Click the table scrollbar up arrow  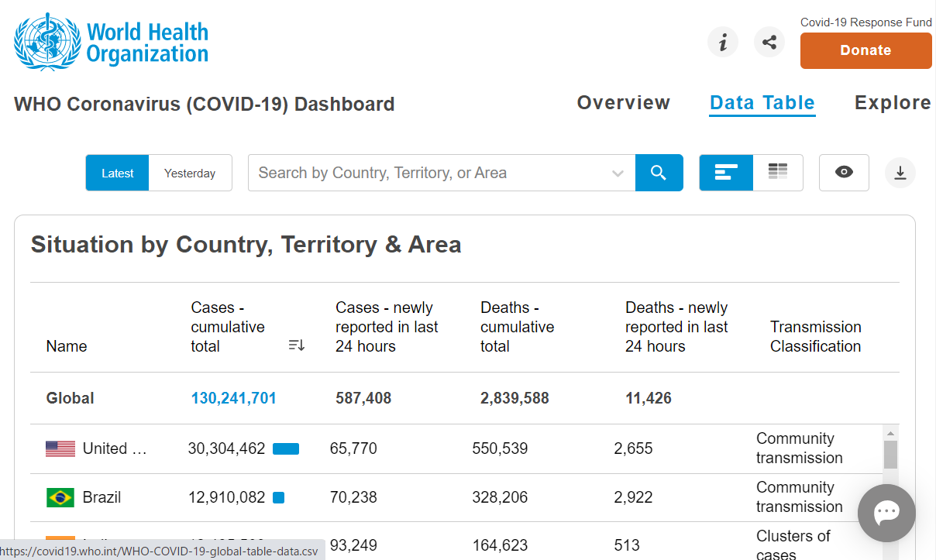[890, 433]
